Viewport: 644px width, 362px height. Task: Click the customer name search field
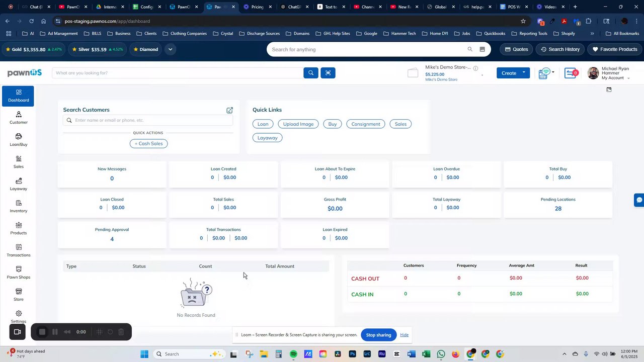click(x=148, y=120)
